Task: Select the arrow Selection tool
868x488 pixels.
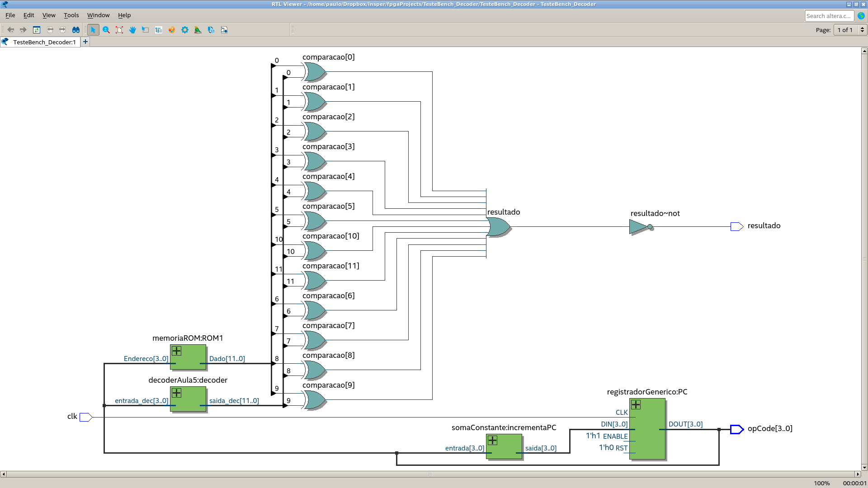Action: 93,30
